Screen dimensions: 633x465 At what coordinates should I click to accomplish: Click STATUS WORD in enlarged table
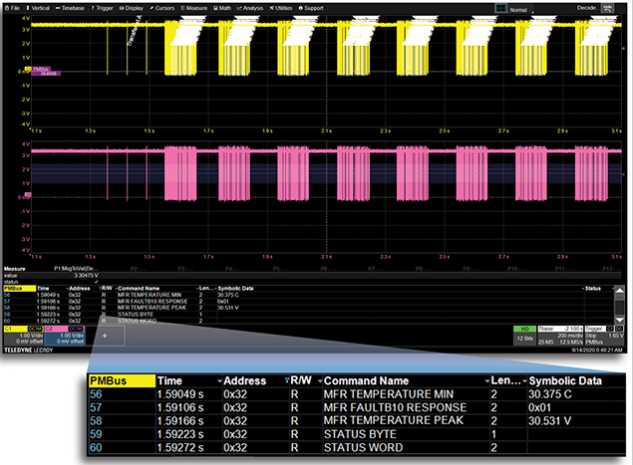(x=363, y=447)
